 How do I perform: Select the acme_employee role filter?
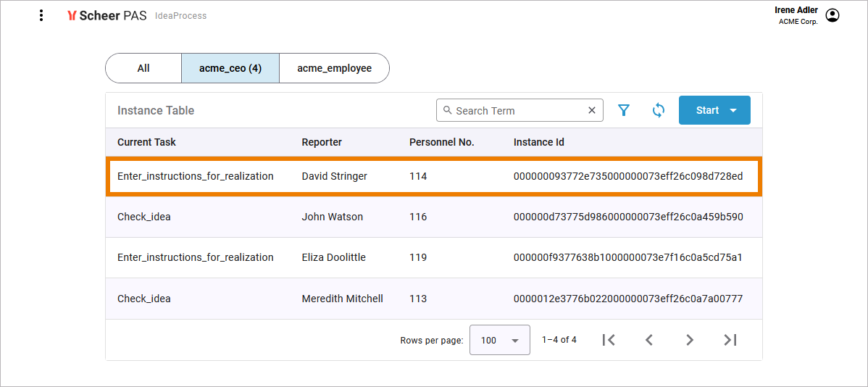click(x=334, y=68)
